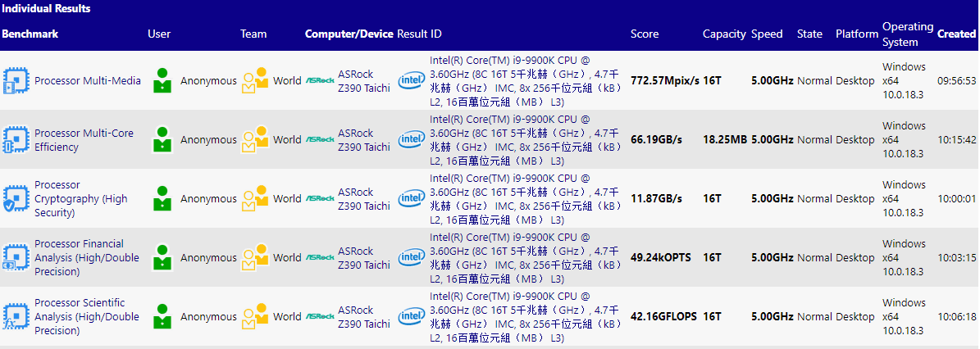This screenshot has height=349, width=980.
Task: Click the Computer/Device column header
Action: point(349,34)
